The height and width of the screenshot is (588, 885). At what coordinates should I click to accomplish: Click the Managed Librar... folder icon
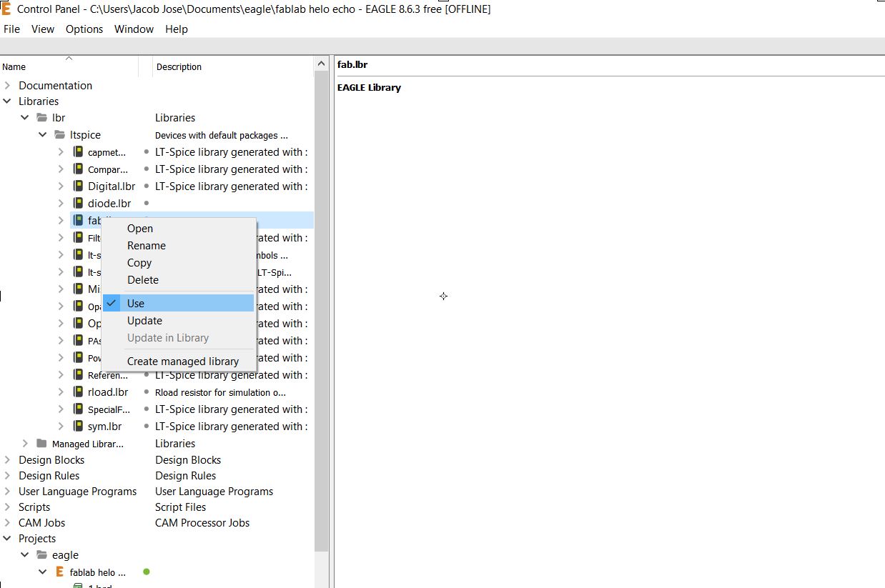41,443
